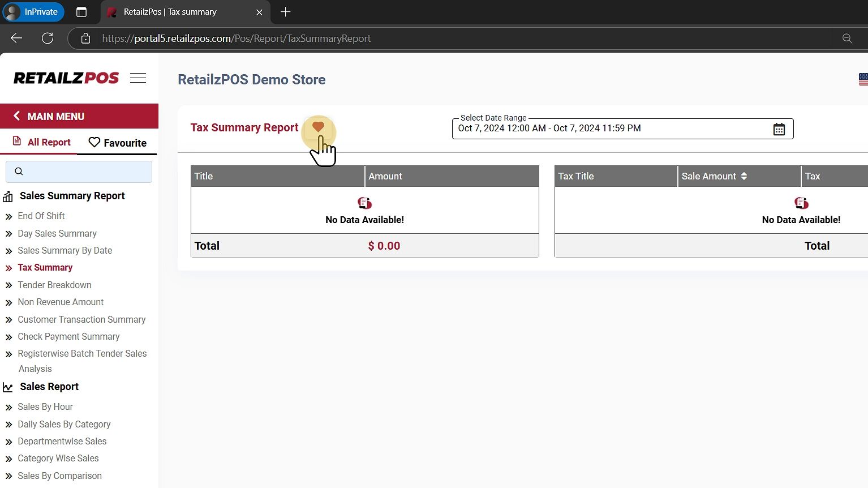The width and height of the screenshot is (868, 488).
Task: Click the US flag language icon
Action: 862,79
